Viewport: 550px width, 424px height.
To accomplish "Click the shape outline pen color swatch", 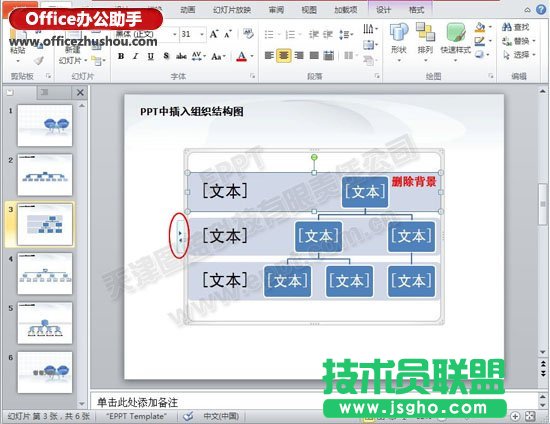I will 480,41.
